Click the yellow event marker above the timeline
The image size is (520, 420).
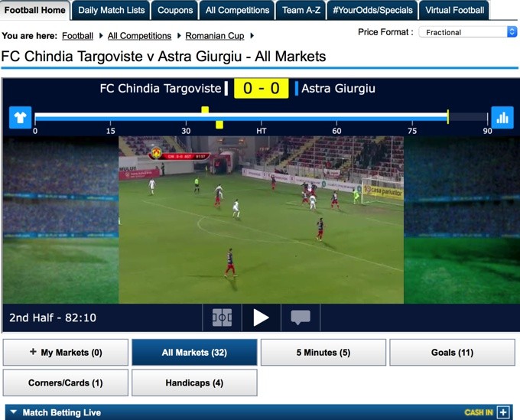click(x=205, y=110)
